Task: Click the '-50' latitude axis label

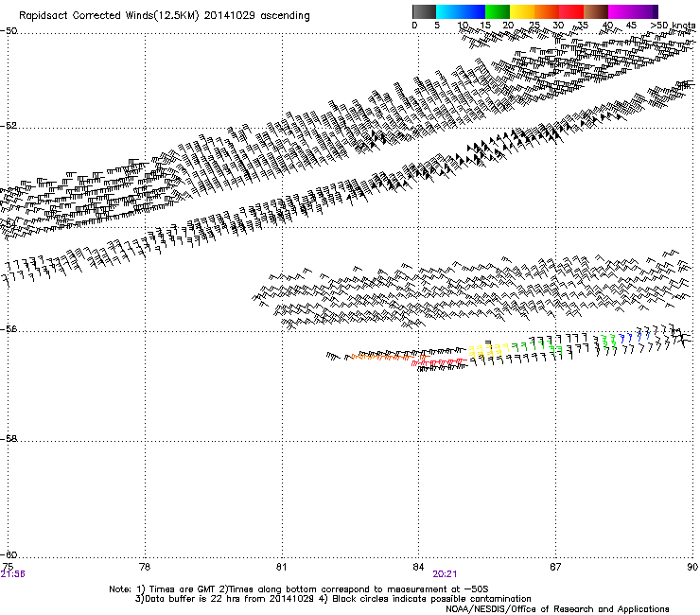Action: (9, 31)
